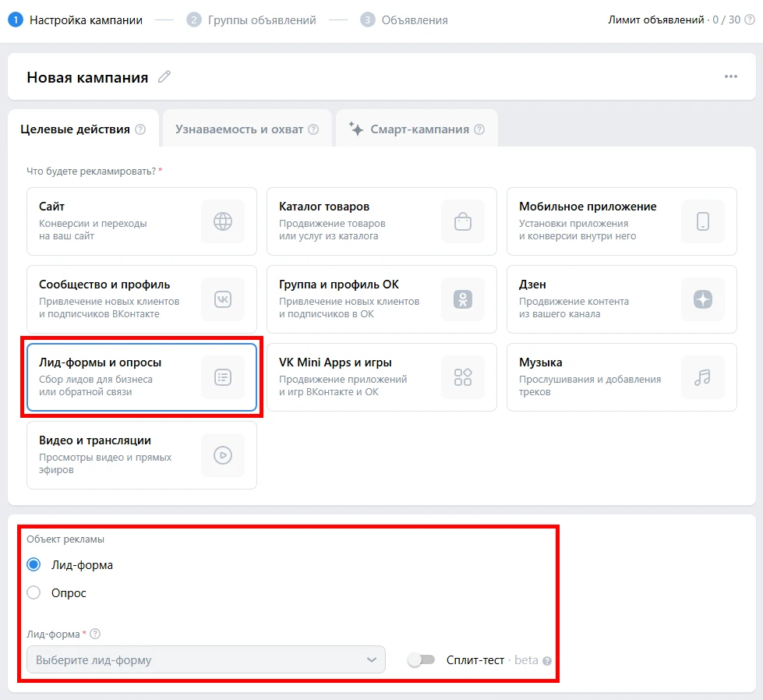Viewport: 763px width, 700px height.
Task: Click the play icon on Видео и трансляции
Action: [x=223, y=455]
